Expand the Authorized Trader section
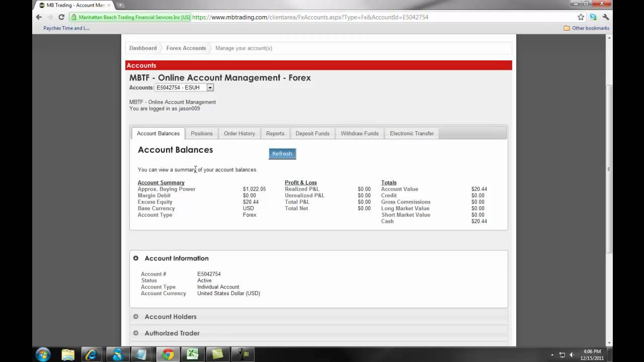Image resolution: width=644 pixels, height=362 pixels. [x=136, y=333]
